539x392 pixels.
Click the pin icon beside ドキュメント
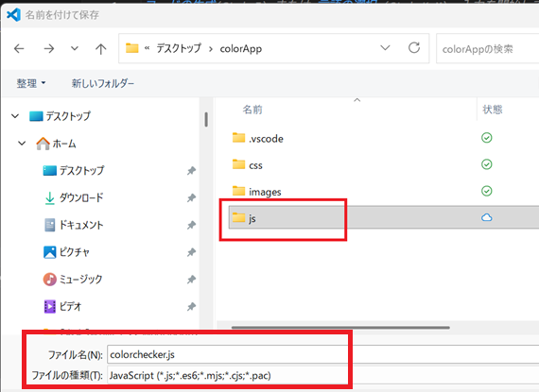191,225
